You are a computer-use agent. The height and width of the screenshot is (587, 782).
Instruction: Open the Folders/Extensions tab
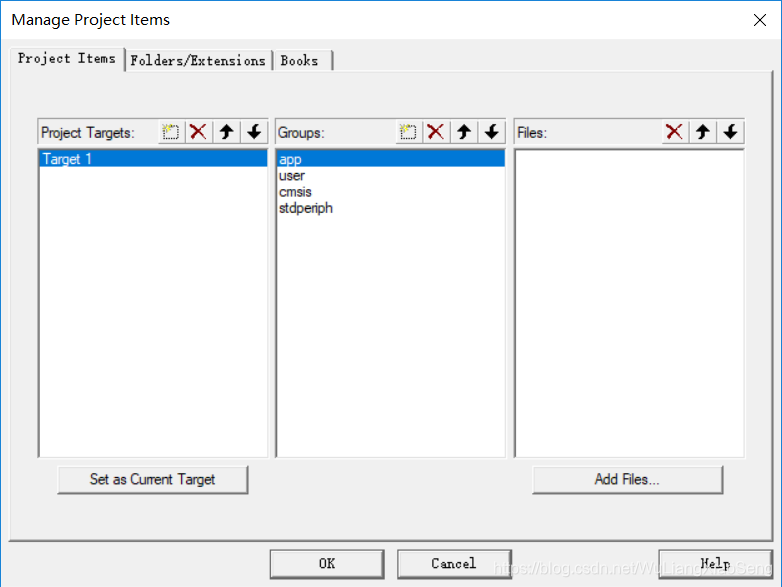[198, 61]
